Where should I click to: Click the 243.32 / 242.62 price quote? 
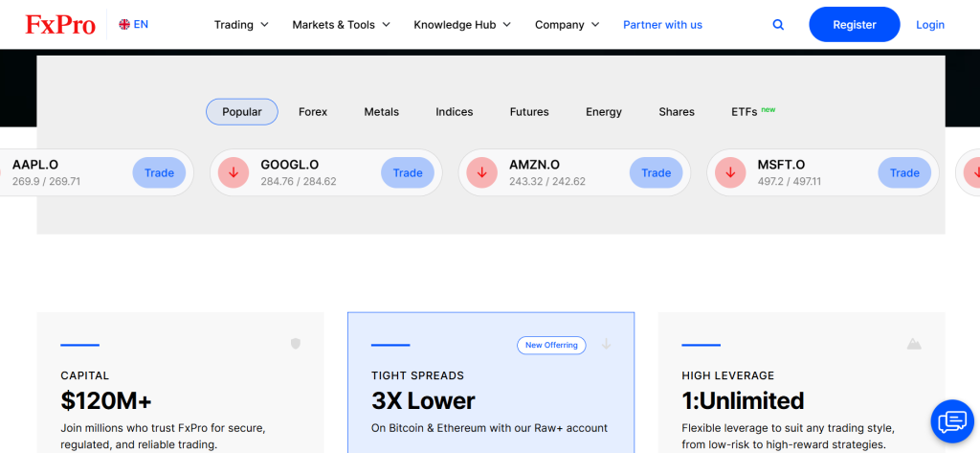tap(546, 181)
